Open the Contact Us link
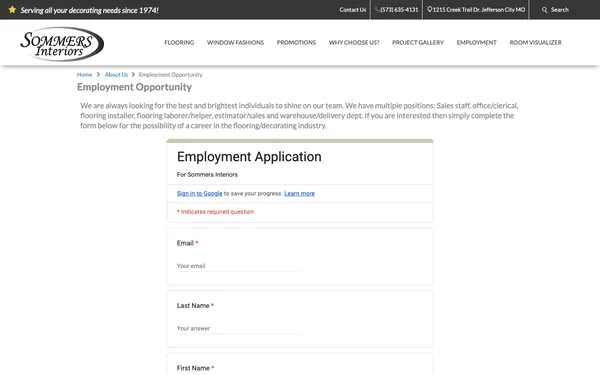Screen dimensions: 600x375 (x=352, y=10)
